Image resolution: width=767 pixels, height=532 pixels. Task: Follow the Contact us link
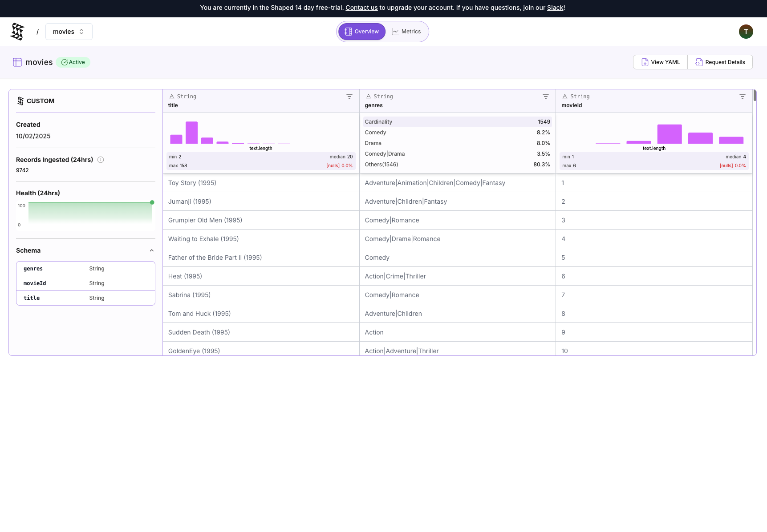click(x=361, y=8)
